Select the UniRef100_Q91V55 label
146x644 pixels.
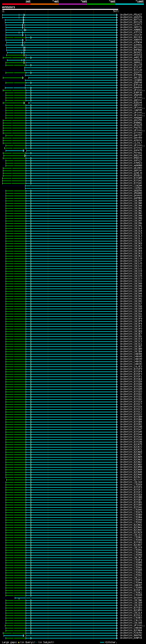131,120
